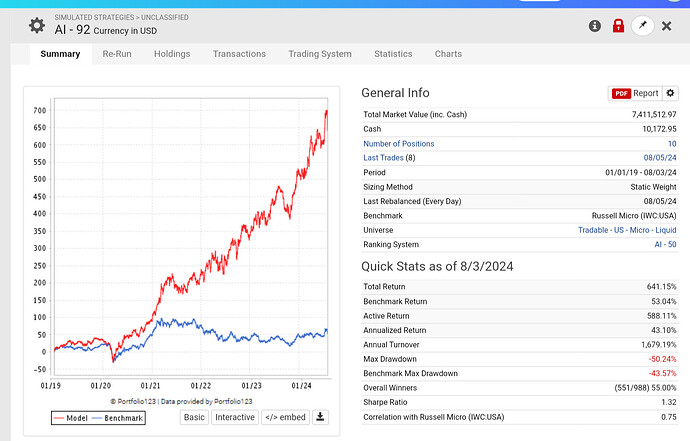This screenshot has height=441, width=690.
Task: Switch chart to Interactive mode
Action: (235, 417)
